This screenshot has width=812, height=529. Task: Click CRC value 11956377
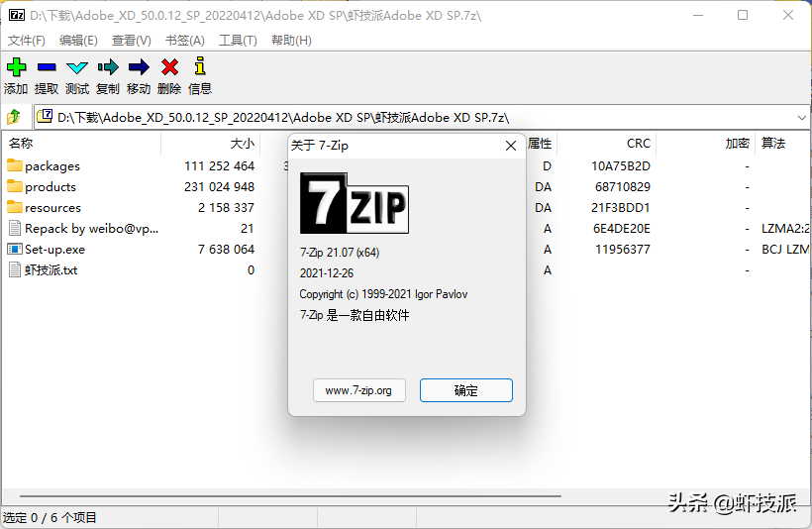tap(623, 250)
